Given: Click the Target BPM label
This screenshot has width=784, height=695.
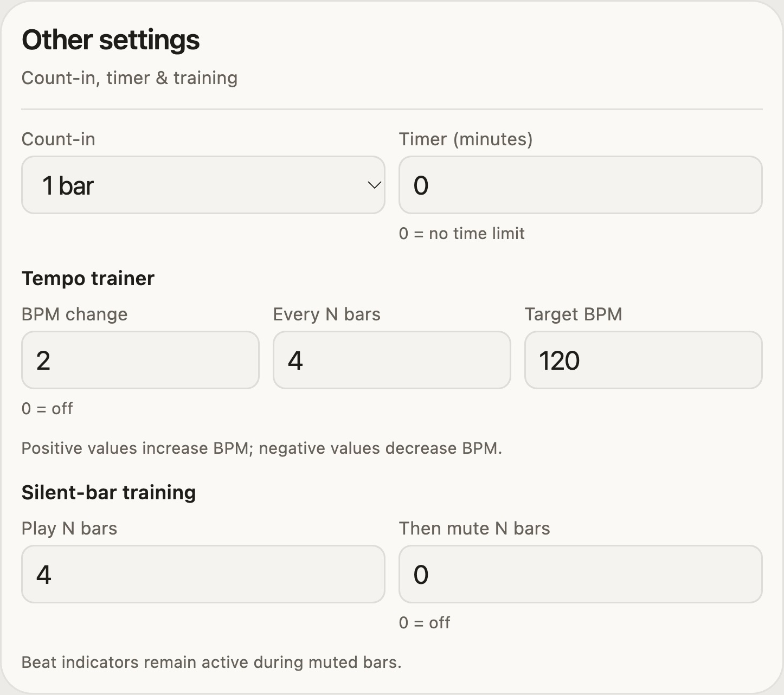Looking at the screenshot, I should click(x=574, y=314).
